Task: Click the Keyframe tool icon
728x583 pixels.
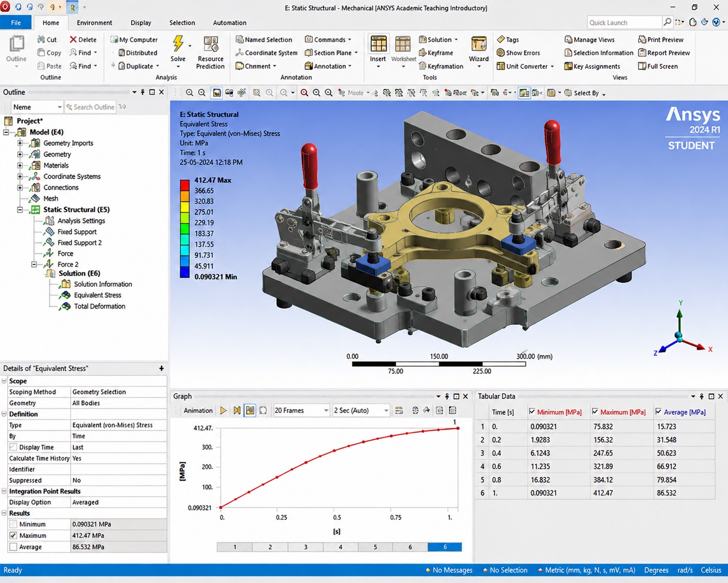Action: click(423, 52)
